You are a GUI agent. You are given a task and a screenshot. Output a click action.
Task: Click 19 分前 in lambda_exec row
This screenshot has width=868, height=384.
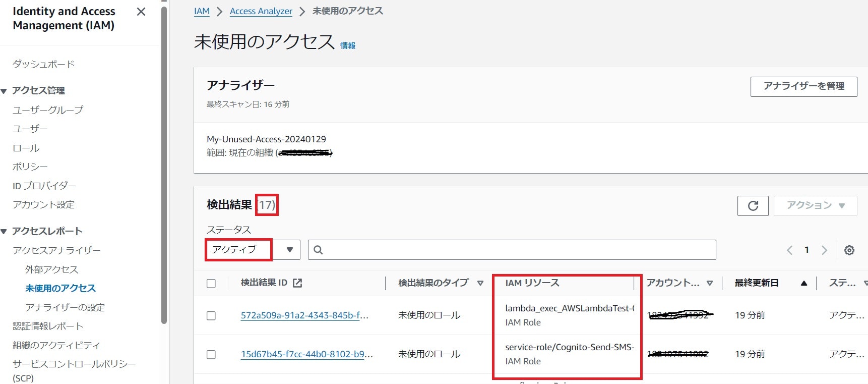(750, 315)
